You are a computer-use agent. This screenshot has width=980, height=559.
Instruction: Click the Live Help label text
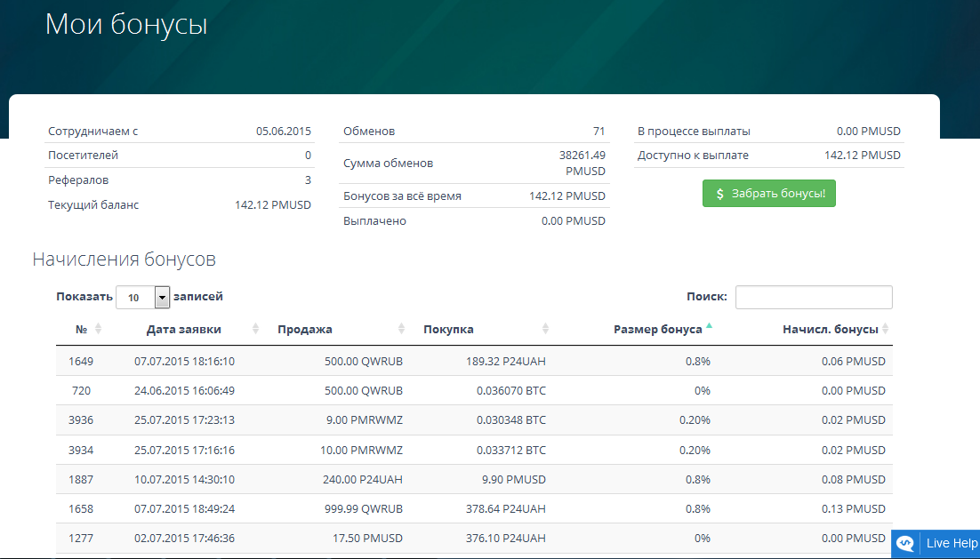(952, 543)
